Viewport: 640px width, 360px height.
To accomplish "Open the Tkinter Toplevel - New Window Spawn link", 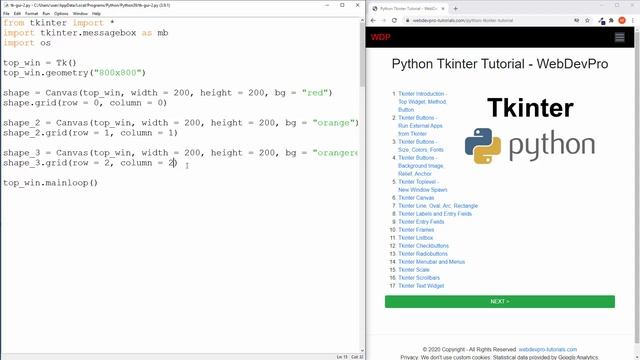I will point(422,186).
